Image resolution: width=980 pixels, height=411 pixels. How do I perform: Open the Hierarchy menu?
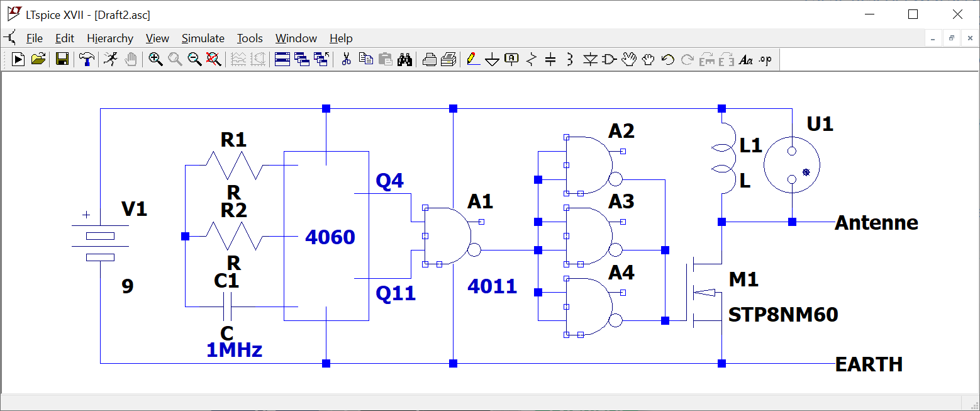pyautogui.click(x=110, y=38)
